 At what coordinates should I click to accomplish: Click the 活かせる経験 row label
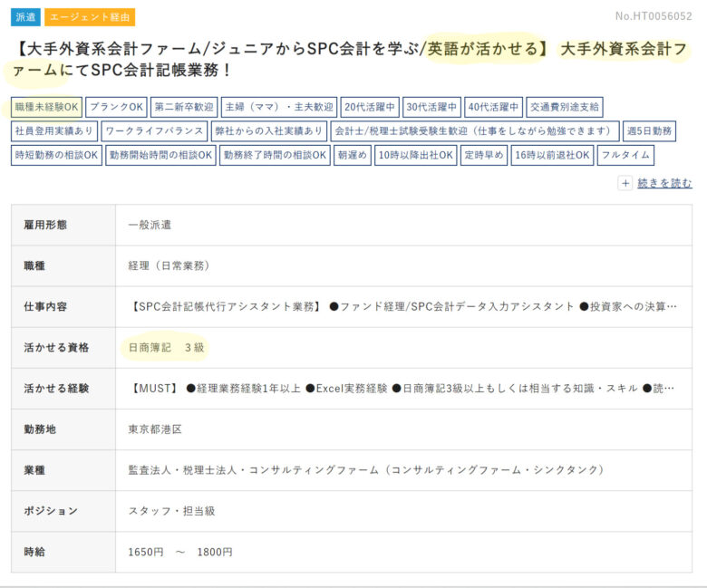tap(56, 389)
